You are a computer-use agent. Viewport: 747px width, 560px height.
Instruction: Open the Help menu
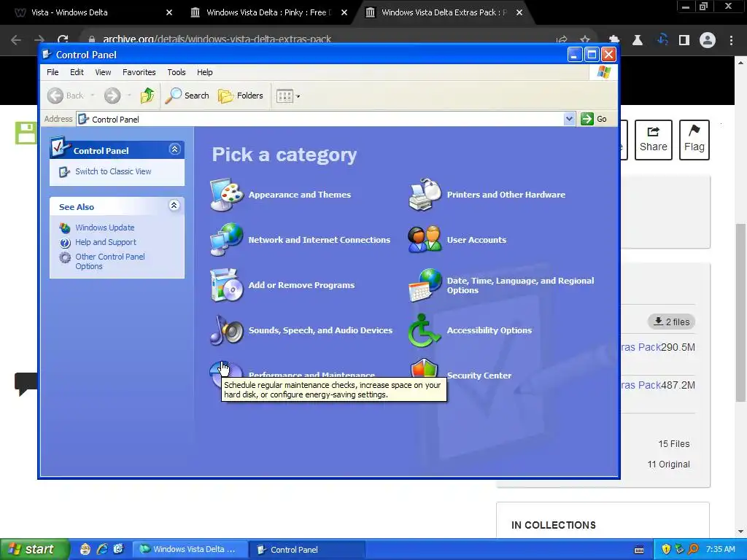tap(205, 72)
